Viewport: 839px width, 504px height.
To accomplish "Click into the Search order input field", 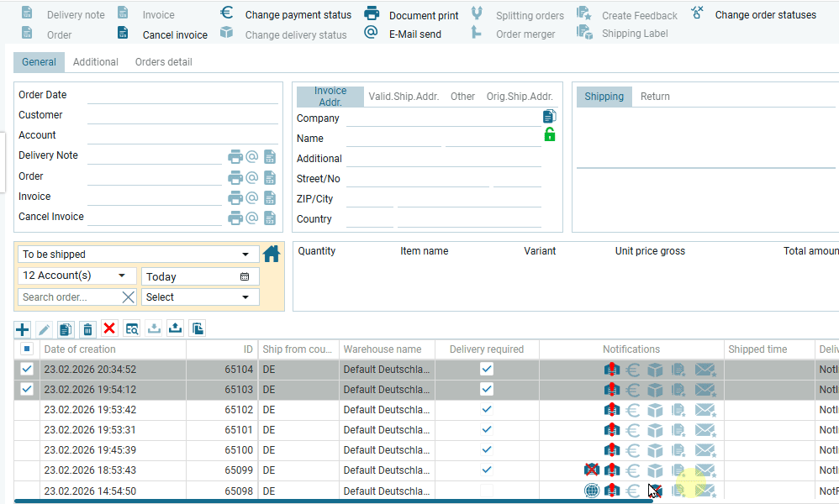I will pos(67,297).
